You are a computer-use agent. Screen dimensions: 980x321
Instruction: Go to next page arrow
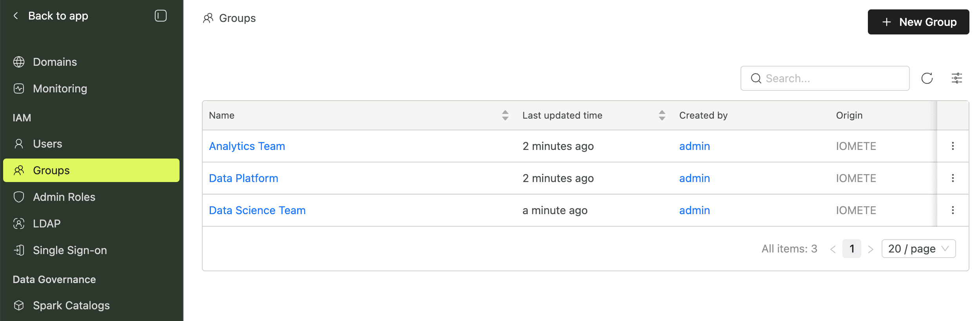point(871,249)
